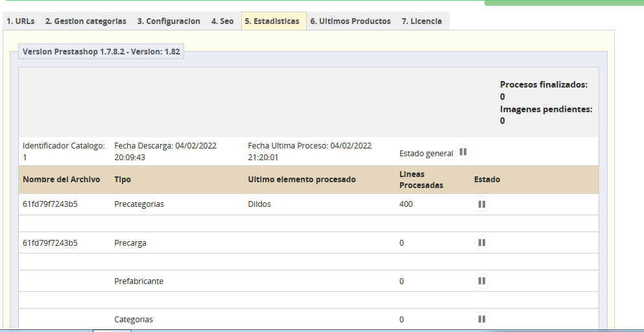Click the Nombre del Archivo column header
The width and height of the screenshot is (644, 332).
pos(62,180)
